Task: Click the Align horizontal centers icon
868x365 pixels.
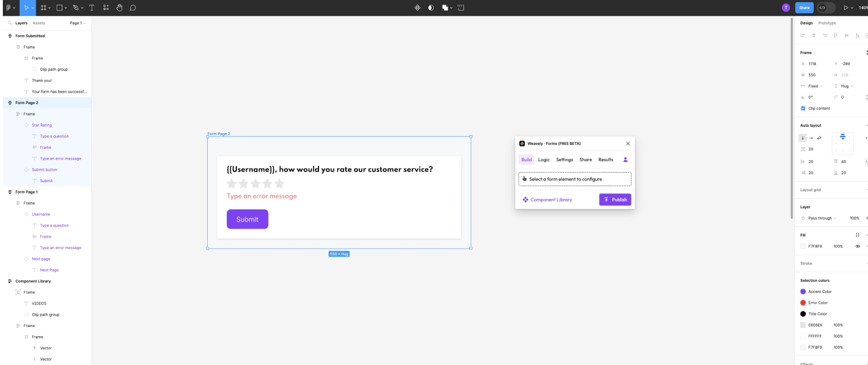Action: coord(814,35)
